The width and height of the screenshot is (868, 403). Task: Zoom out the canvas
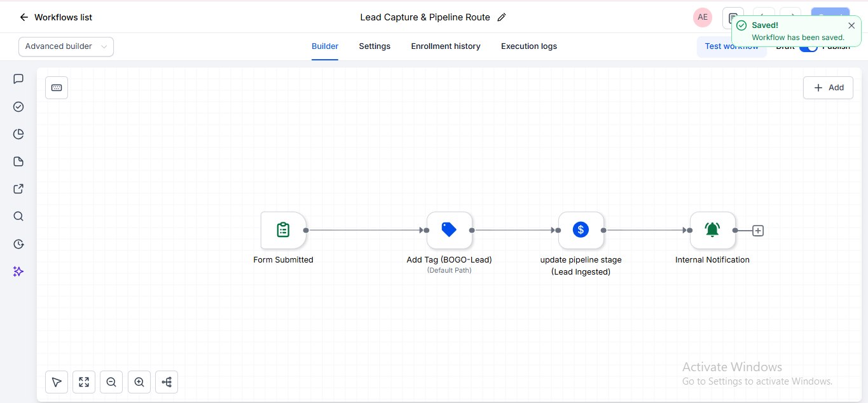(111, 382)
